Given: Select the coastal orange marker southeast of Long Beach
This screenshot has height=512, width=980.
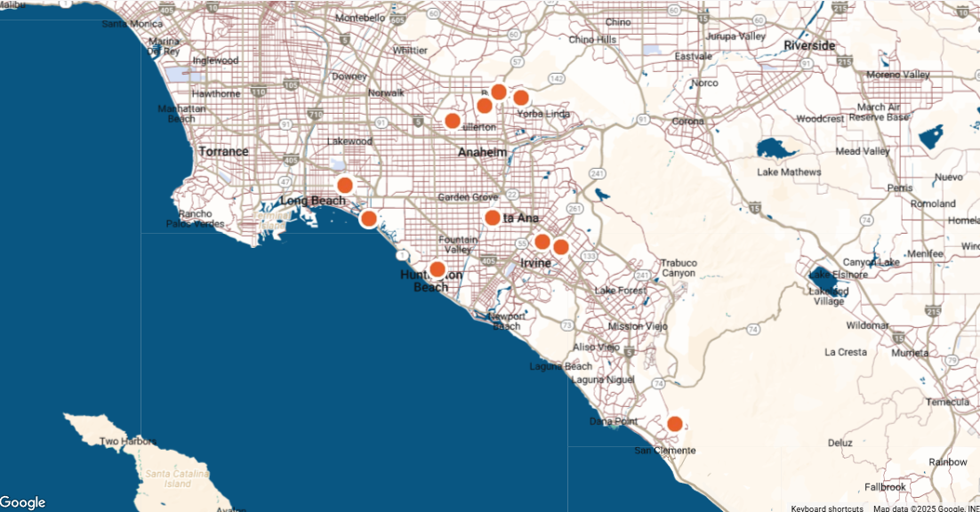Looking at the screenshot, I should (x=368, y=219).
